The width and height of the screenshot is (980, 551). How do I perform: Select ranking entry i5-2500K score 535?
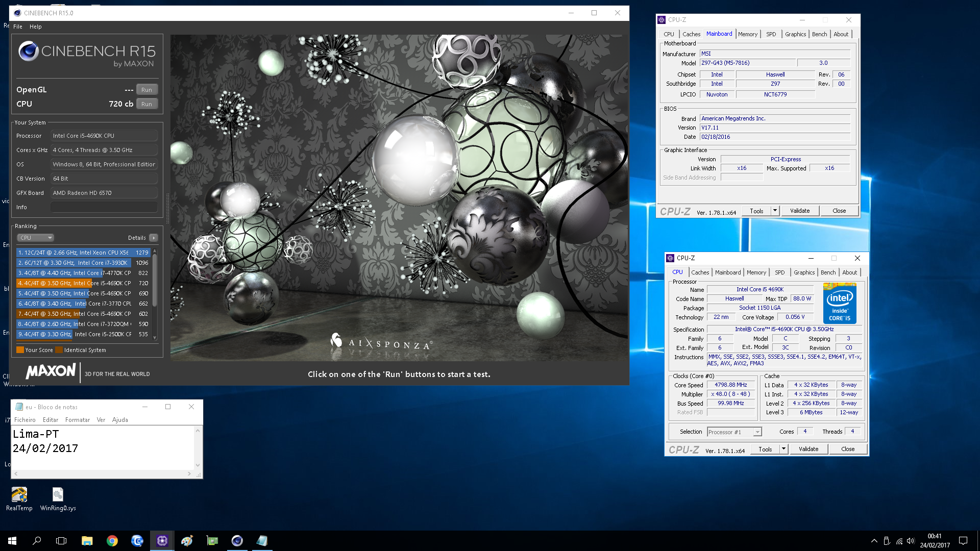[83, 334]
